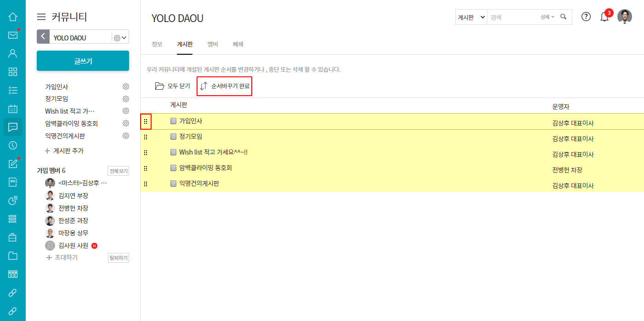Click the notification bell icon
Screen dimensions: 644x321
[604, 17]
